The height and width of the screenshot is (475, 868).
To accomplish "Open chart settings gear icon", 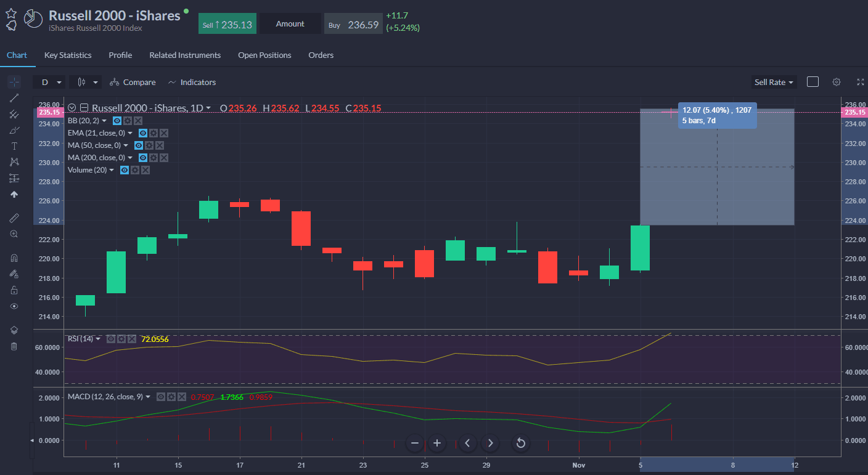I will coord(837,82).
